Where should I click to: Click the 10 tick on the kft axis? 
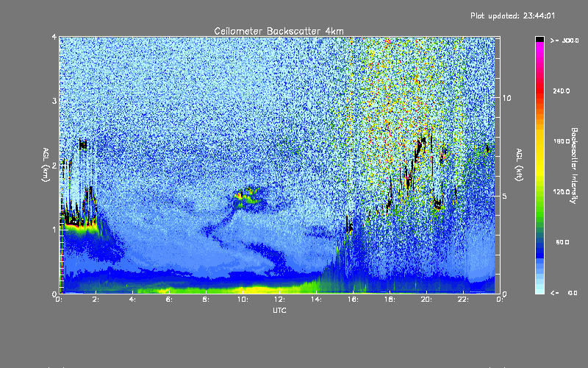506,98
